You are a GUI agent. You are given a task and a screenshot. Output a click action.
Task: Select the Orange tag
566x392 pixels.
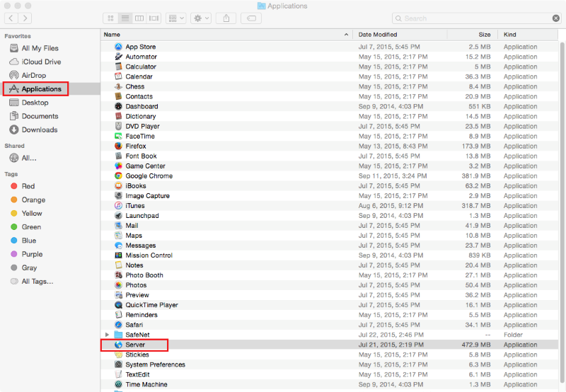point(33,200)
